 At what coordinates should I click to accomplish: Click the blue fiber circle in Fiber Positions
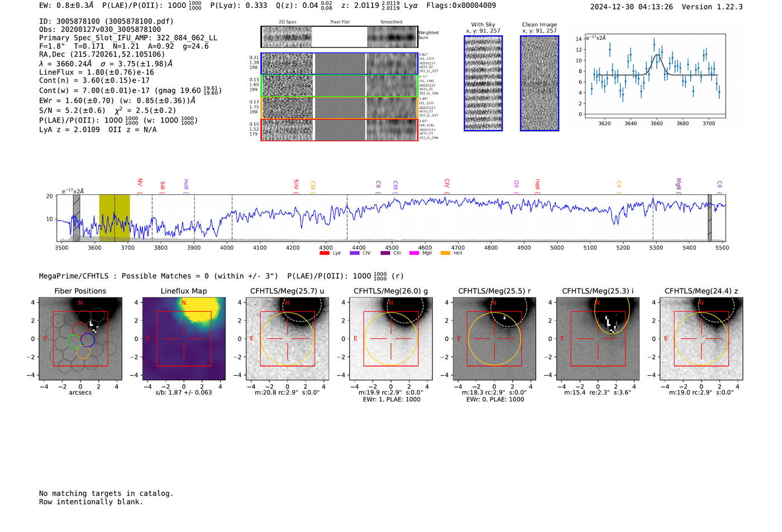[x=88, y=340]
